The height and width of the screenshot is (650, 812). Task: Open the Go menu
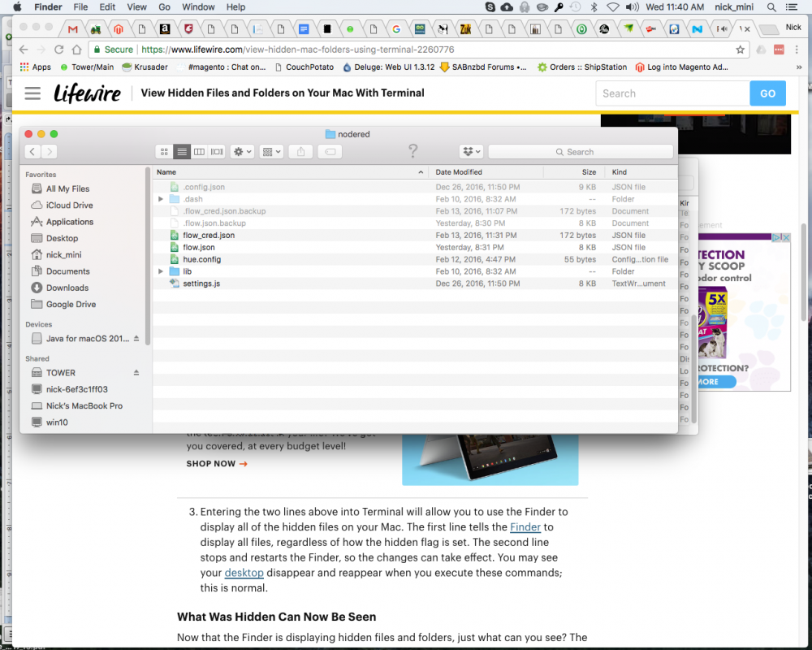pyautogui.click(x=164, y=7)
